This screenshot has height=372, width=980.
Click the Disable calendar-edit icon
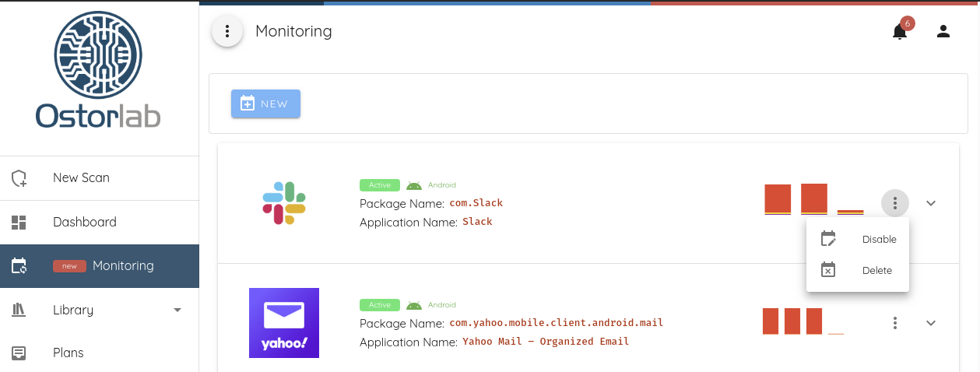(x=829, y=239)
